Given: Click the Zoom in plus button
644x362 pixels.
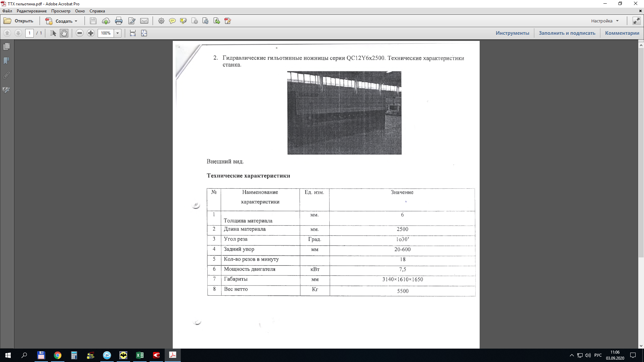Looking at the screenshot, I should pos(91,33).
